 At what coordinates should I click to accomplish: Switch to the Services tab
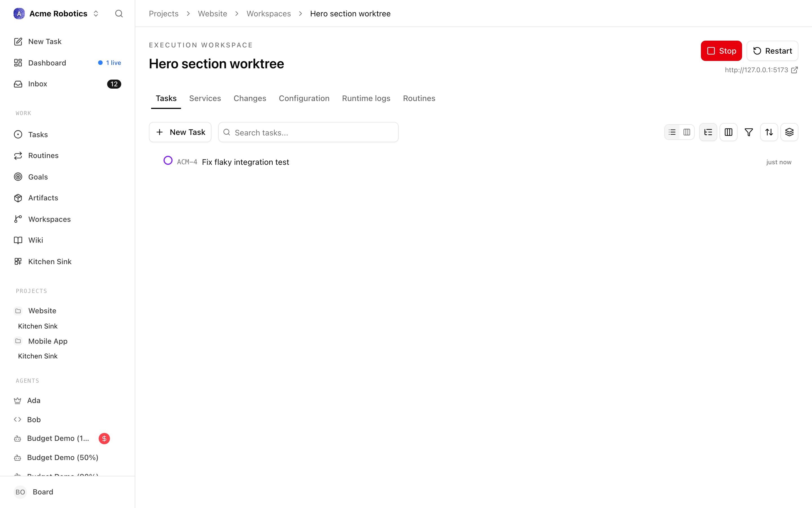point(205,98)
